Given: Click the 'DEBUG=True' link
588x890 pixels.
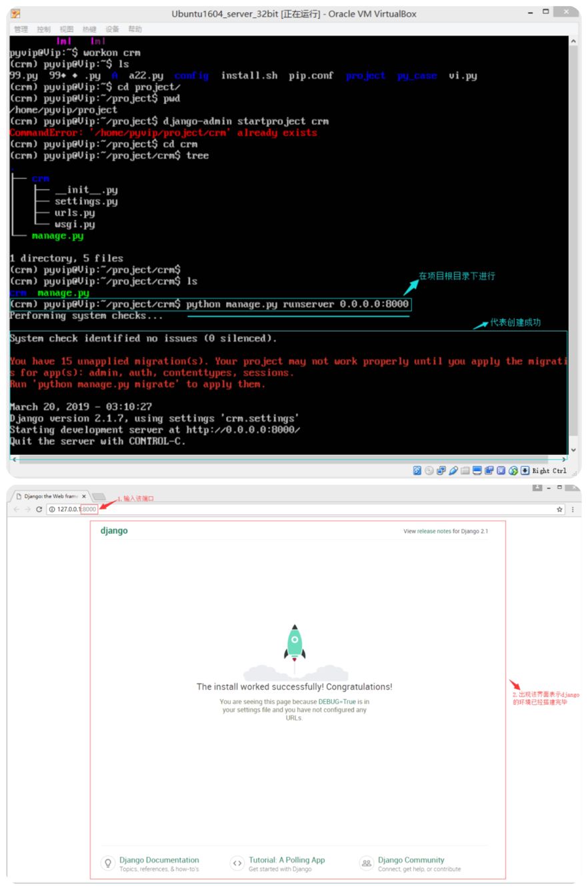Looking at the screenshot, I should coord(337,702).
